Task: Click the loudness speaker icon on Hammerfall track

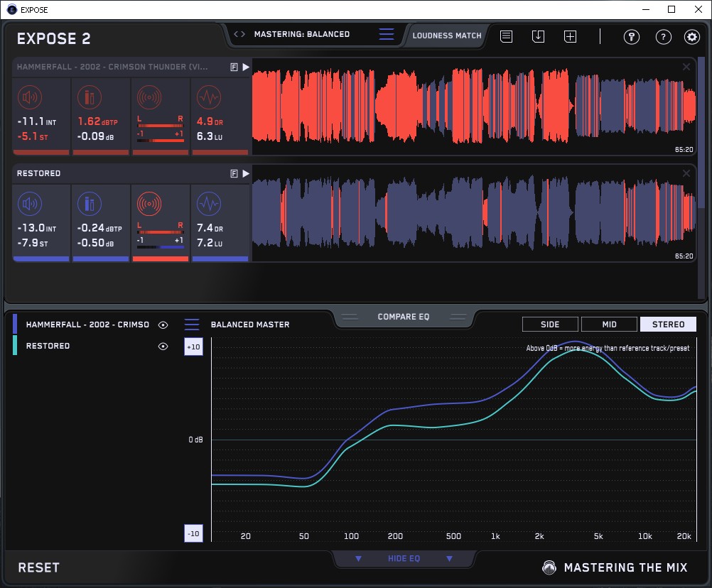Action: pos(29,97)
